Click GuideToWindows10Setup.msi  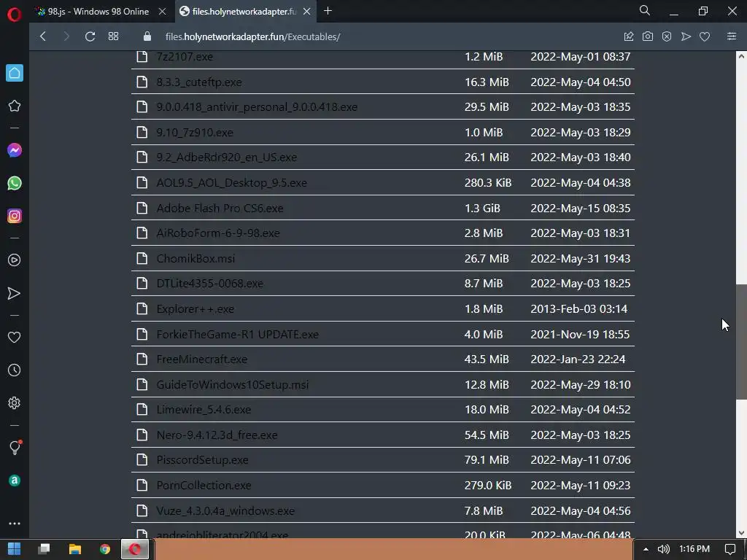[x=233, y=385]
